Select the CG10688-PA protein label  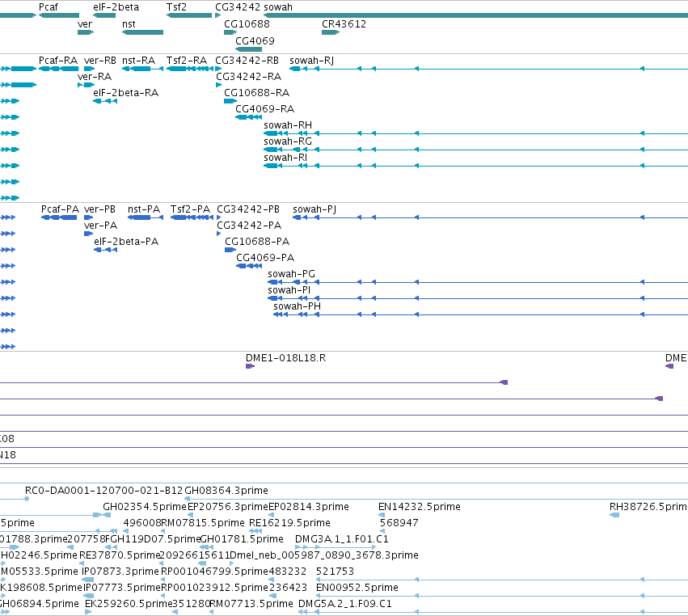point(256,242)
